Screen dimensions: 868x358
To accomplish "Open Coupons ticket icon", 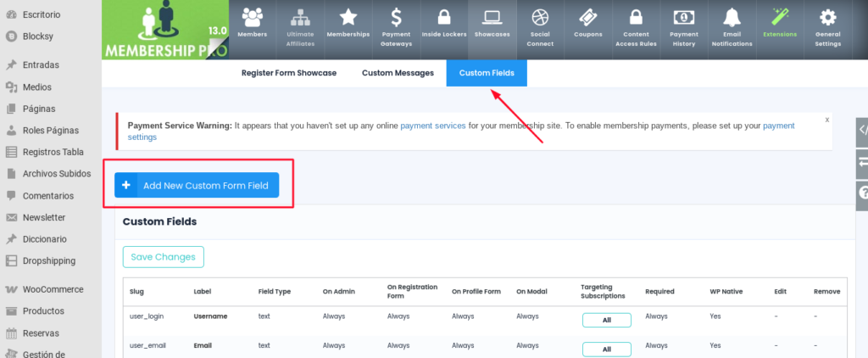I will pyautogui.click(x=588, y=17).
